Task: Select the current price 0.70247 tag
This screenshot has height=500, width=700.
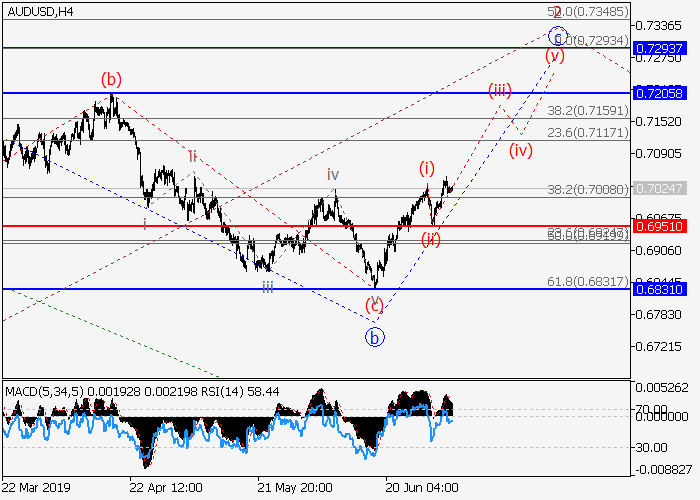Action: (664, 187)
